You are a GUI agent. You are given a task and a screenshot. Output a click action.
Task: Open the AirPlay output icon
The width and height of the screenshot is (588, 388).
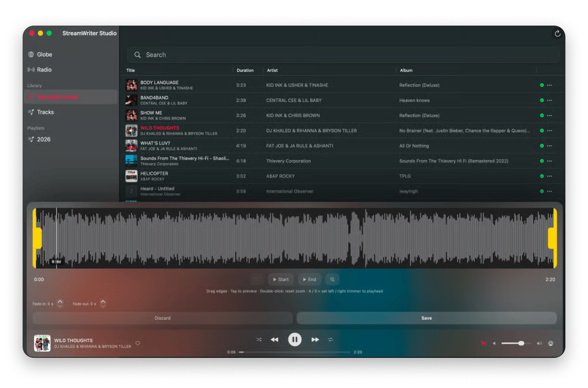(x=551, y=343)
